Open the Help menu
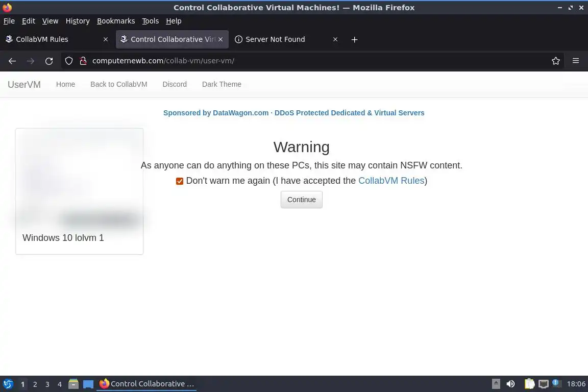The image size is (588, 392). (174, 21)
